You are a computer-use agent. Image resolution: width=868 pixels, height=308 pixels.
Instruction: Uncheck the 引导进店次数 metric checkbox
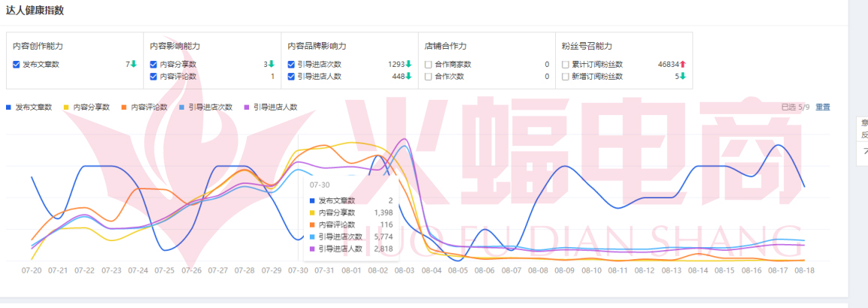291,65
